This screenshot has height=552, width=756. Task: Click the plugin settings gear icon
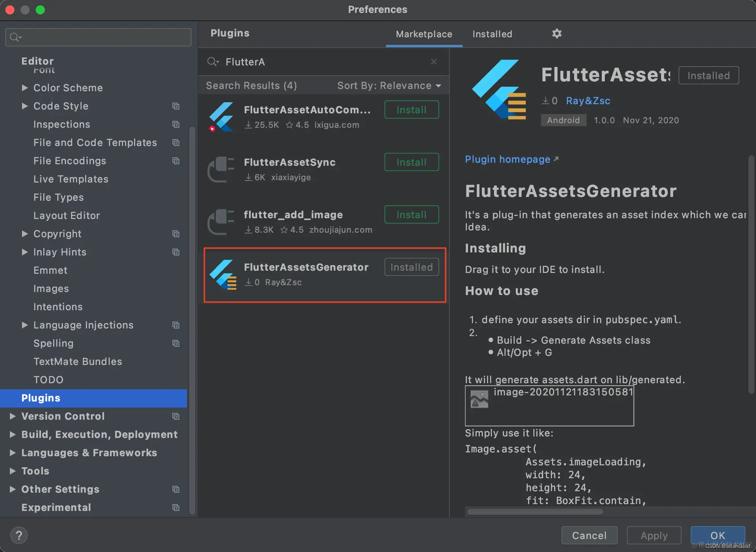[557, 34]
